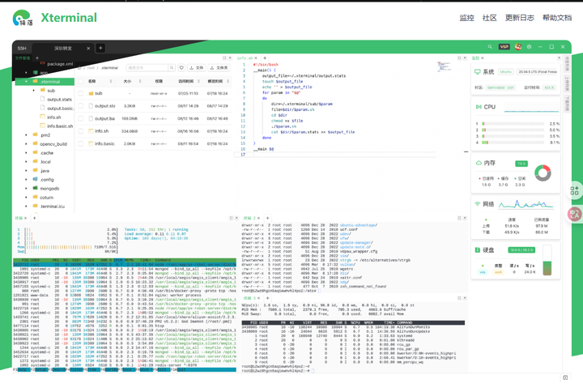583x392 pixels.
Task: Open settings via the title bar gear icon
Action: point(529,47)
